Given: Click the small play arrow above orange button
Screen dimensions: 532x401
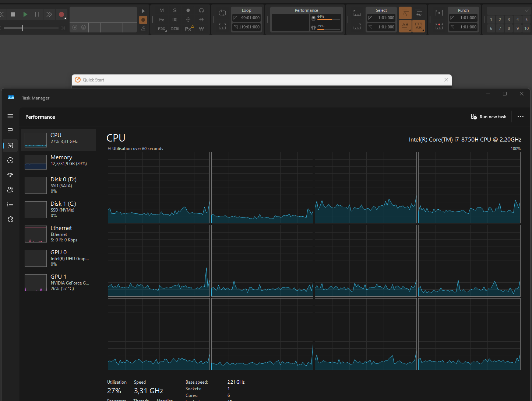Looking at the screenshot, I should [144, 11].
